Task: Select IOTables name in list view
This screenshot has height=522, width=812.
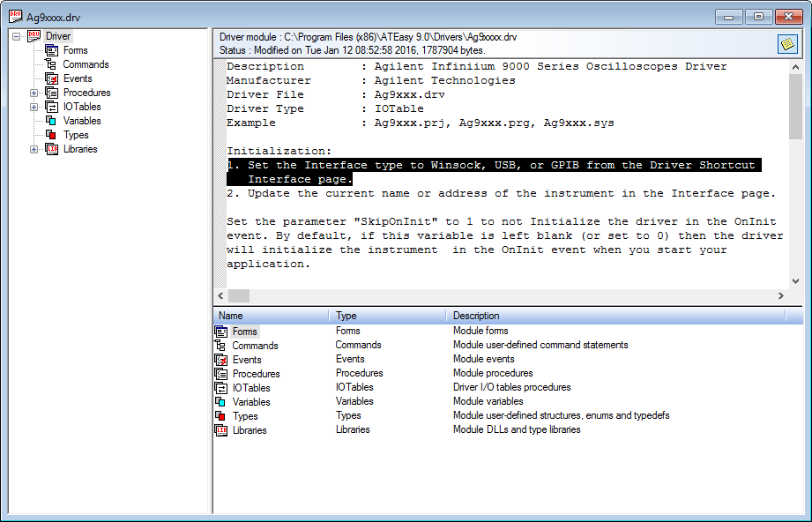Action: (x=251, y=387)
